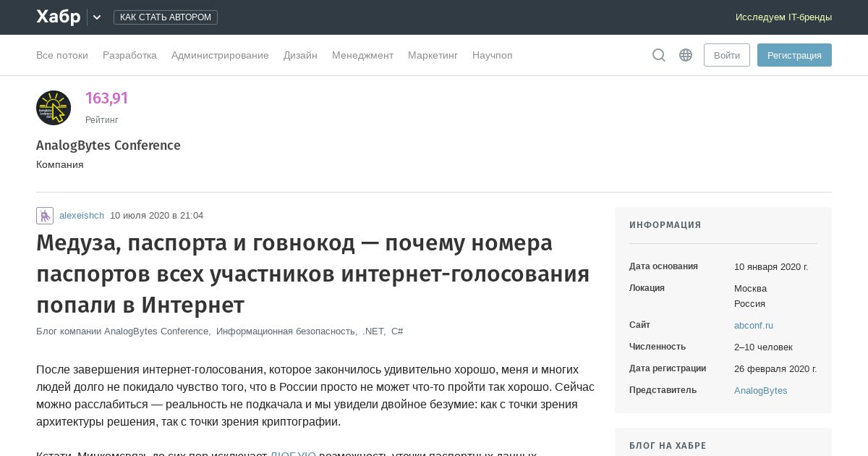Open the AnalogBytes representative link
868x456 pixels.
761,391
